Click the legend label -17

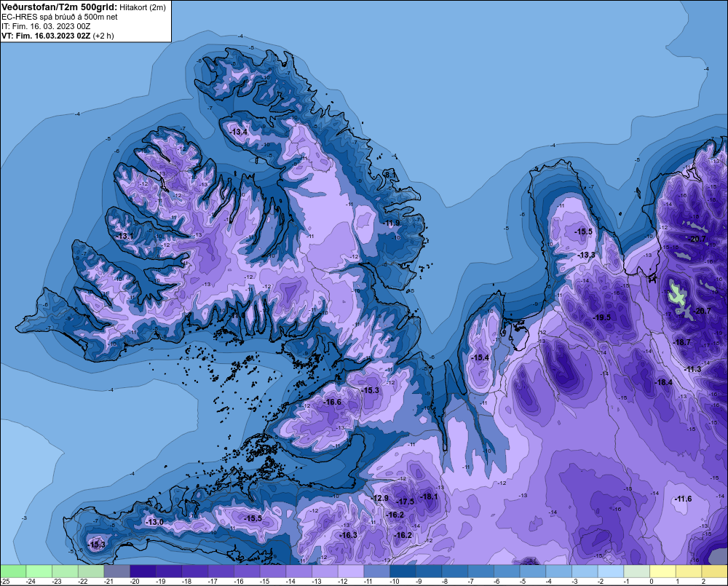click(x=213, y=582)
